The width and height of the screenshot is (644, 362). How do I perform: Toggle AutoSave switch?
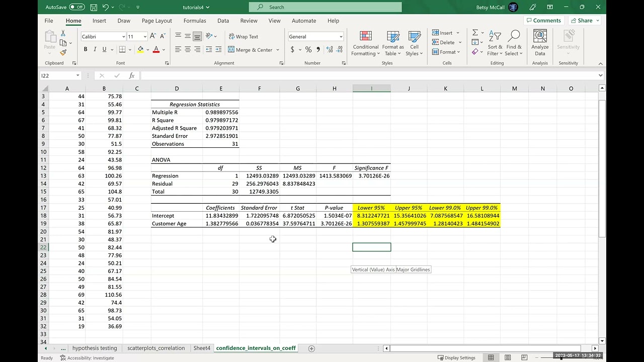pyautogui.click(x=77, y=7)
